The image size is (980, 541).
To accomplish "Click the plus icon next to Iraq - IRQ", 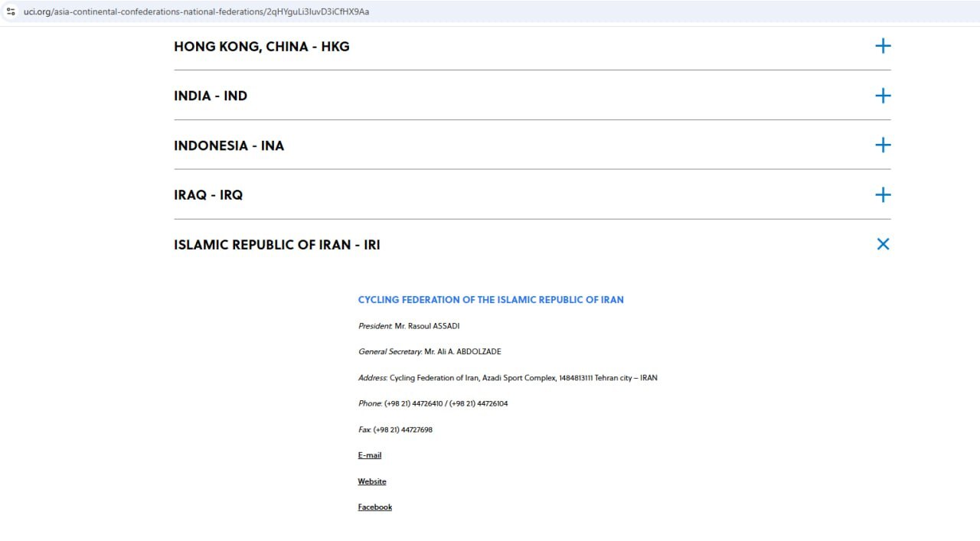I will [883, 195].
